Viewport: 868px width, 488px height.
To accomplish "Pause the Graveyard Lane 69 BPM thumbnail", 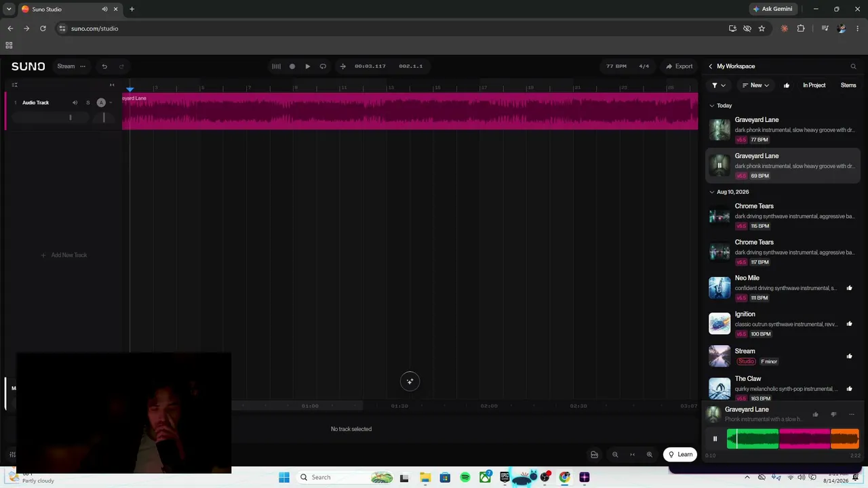I will (x=719, y=165).
